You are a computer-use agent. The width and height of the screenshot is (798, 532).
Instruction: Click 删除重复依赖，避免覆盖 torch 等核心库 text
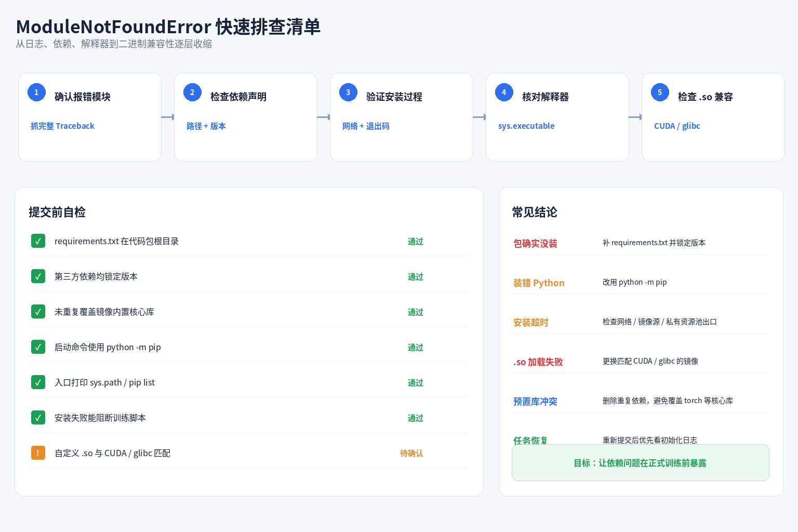coord(668,401)
